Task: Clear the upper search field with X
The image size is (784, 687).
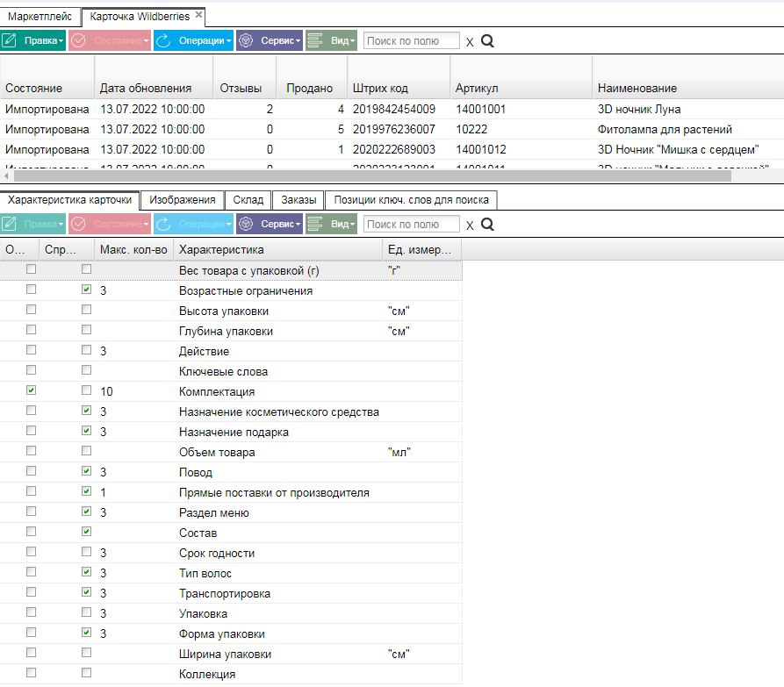Action: point(470,42)
